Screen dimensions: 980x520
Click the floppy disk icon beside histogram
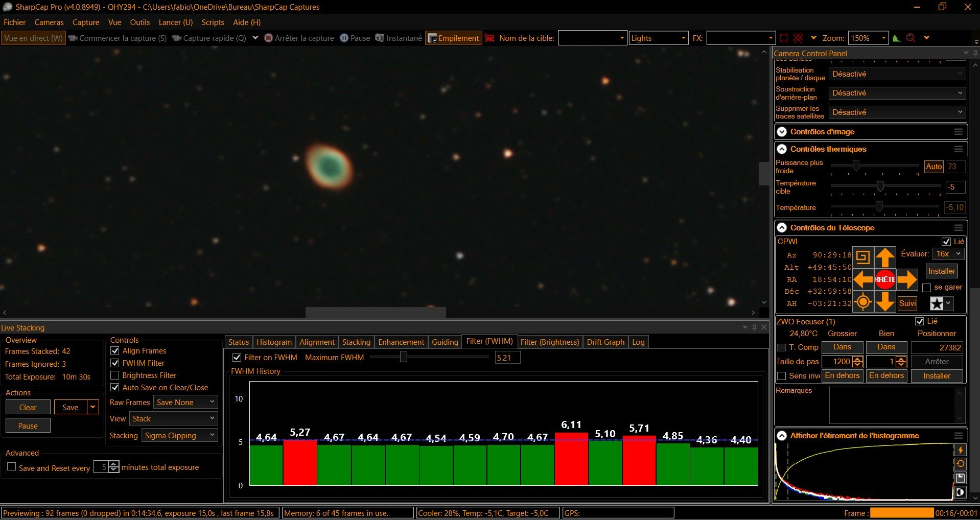click(960, 478)
